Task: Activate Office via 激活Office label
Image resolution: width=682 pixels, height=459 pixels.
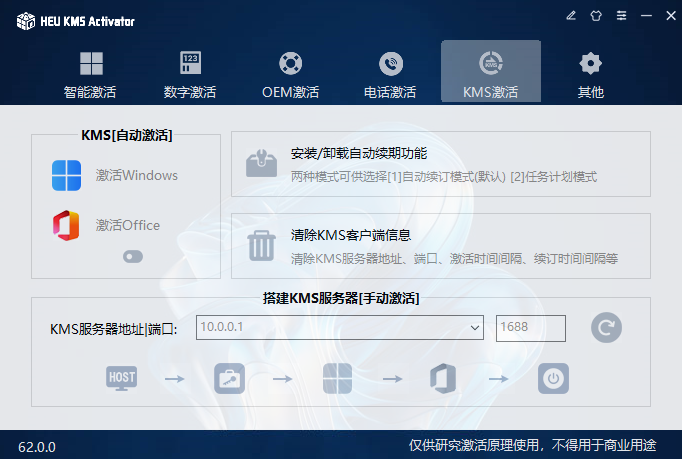Action: point(128,225)
